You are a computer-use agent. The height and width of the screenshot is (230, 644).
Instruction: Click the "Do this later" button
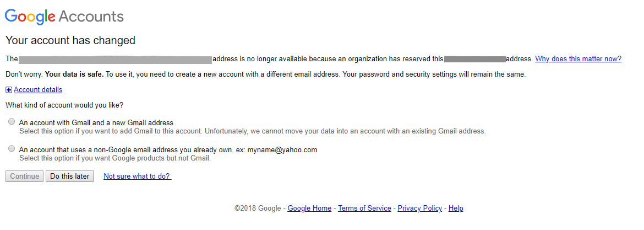pos(70,176)
